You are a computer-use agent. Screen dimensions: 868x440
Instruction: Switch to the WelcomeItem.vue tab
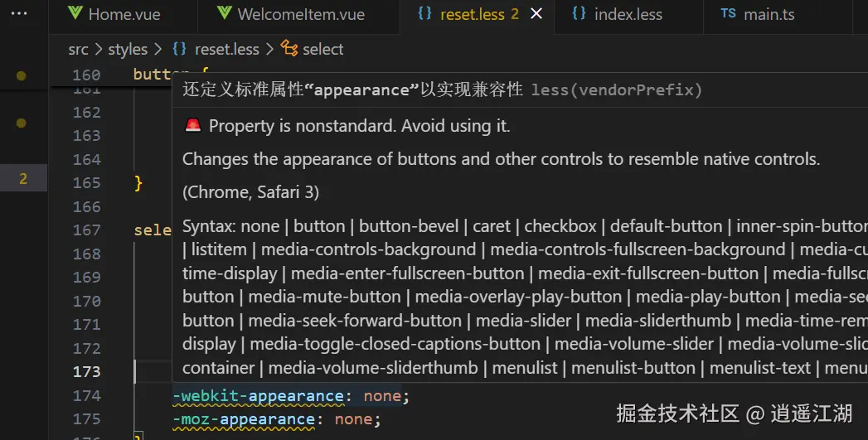pyautogui.click(x=300, y=15)
